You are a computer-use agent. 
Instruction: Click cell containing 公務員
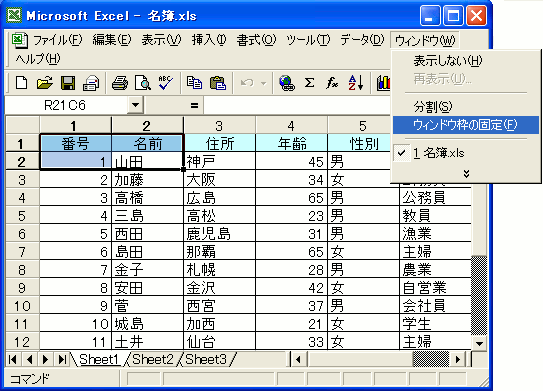click(435, 198)
